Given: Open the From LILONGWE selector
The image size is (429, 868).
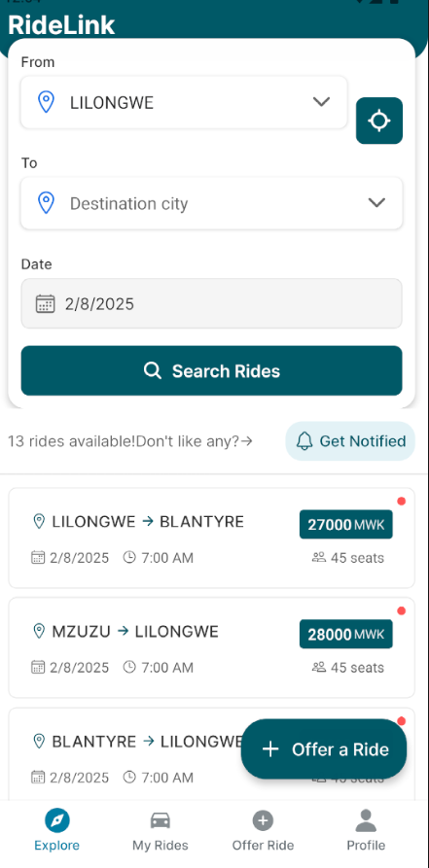Looking at the screenshot, I should (184, 102).
